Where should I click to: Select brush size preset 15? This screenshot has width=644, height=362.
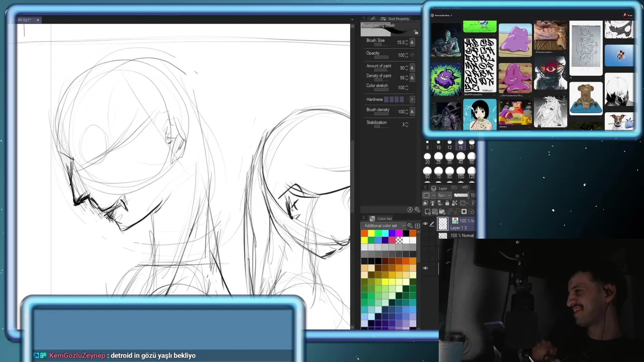pos(460,145)
